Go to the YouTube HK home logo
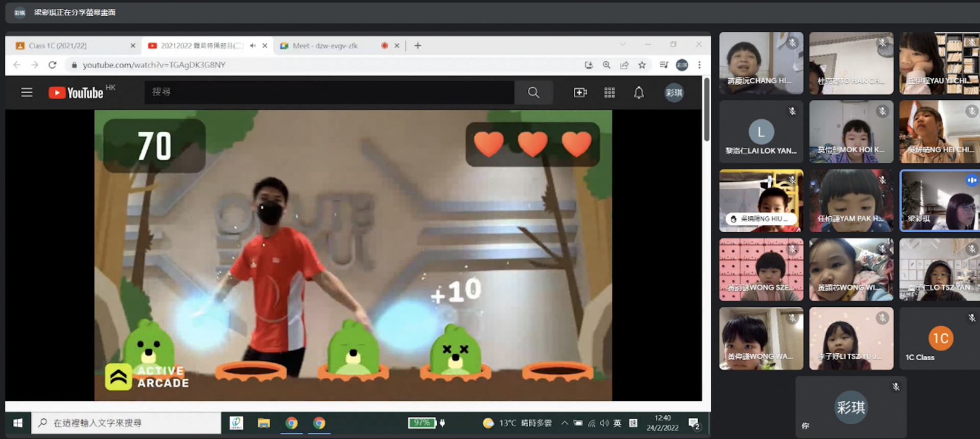The width and height of the screenshot is (980, 439). pyautogui.click(x=82, y=92)
